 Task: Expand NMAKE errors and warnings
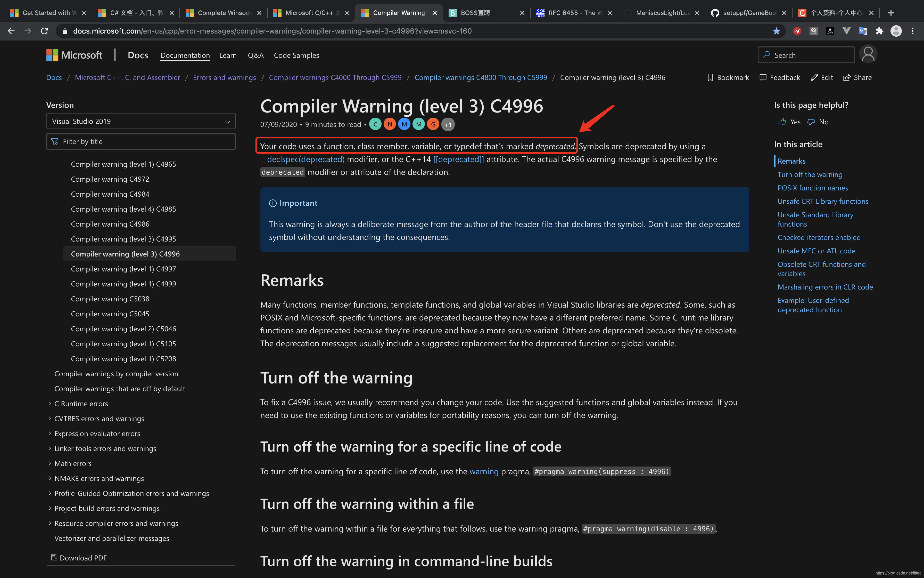(50, 478)
